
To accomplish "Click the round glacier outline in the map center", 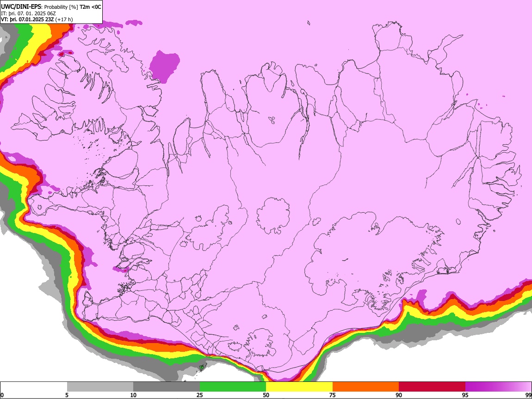I will [273, 215].
